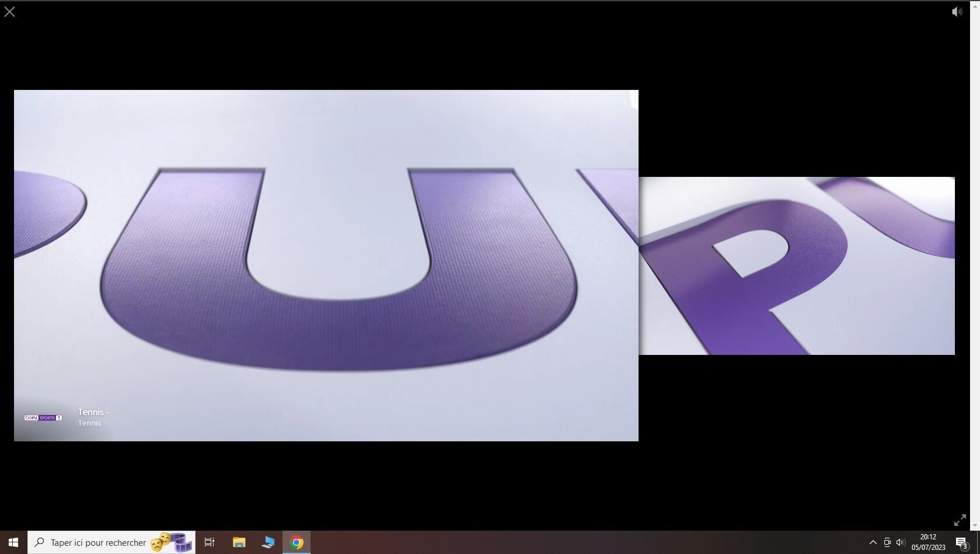Open the system volume tray control
This screenshot has width=980, height=554.
[x=901, y=542]
